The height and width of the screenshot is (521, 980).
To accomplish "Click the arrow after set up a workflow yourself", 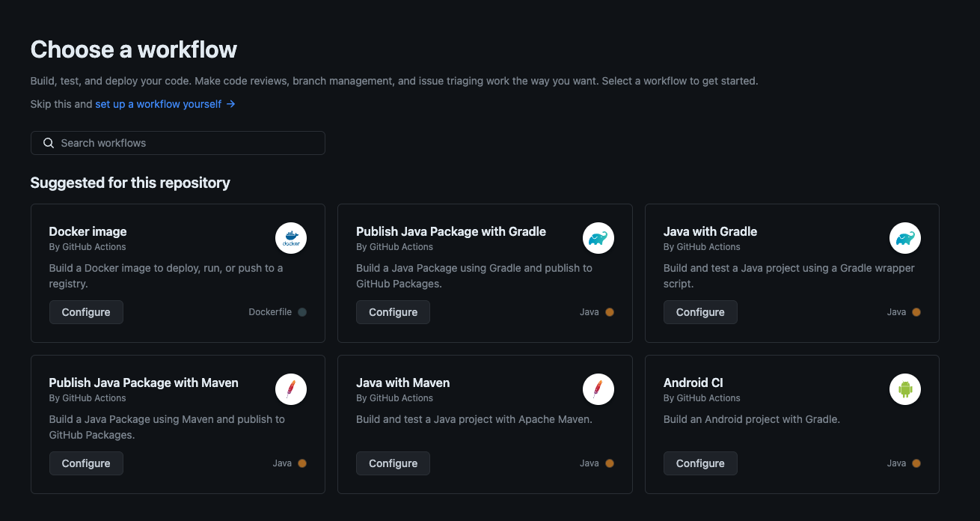I will pos(231,104).
